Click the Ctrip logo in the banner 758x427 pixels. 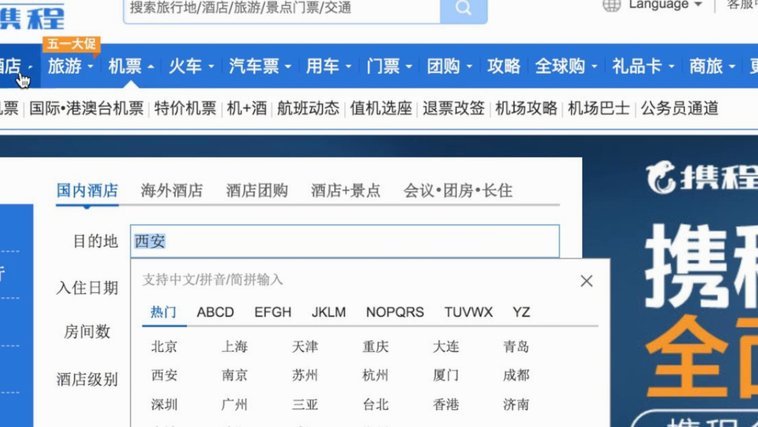coord(701,178)
